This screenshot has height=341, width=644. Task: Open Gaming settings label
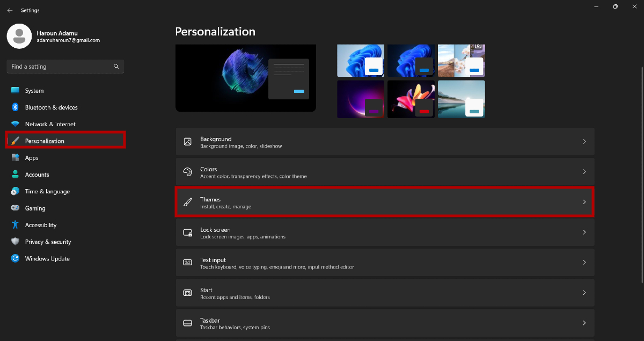click(35, 208)
